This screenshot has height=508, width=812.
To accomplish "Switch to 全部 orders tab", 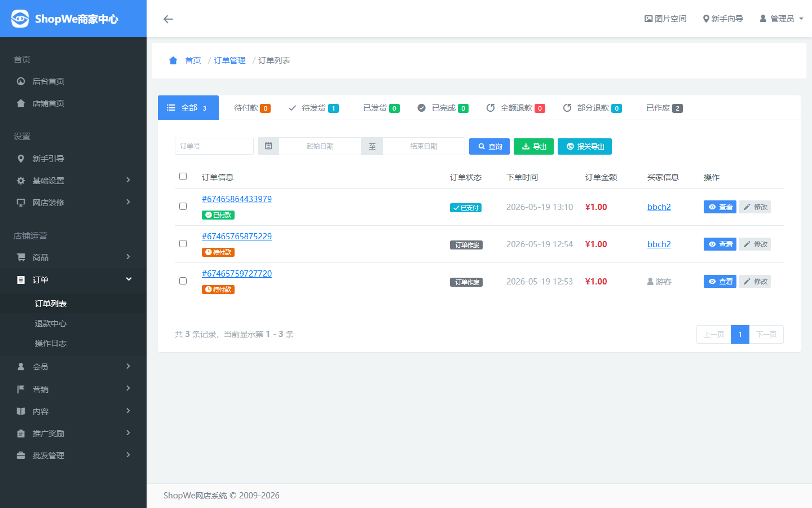I will (x=188, y=108).
